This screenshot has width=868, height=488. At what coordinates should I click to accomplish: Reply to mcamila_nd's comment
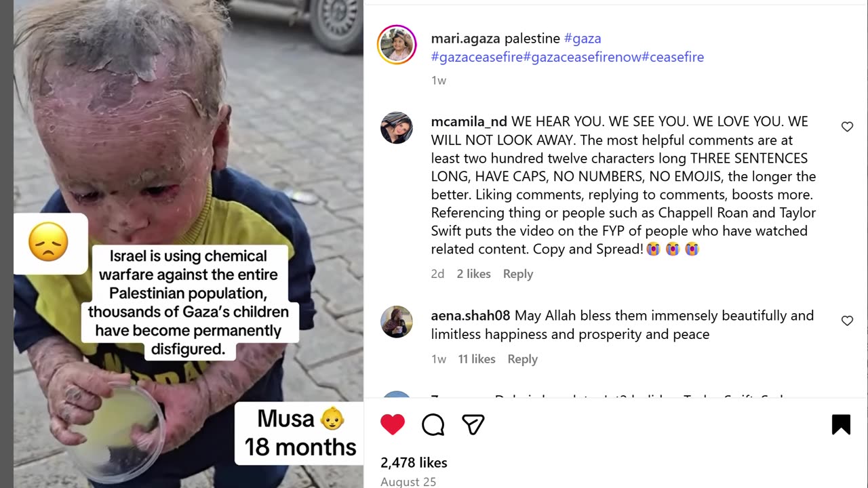518,274
